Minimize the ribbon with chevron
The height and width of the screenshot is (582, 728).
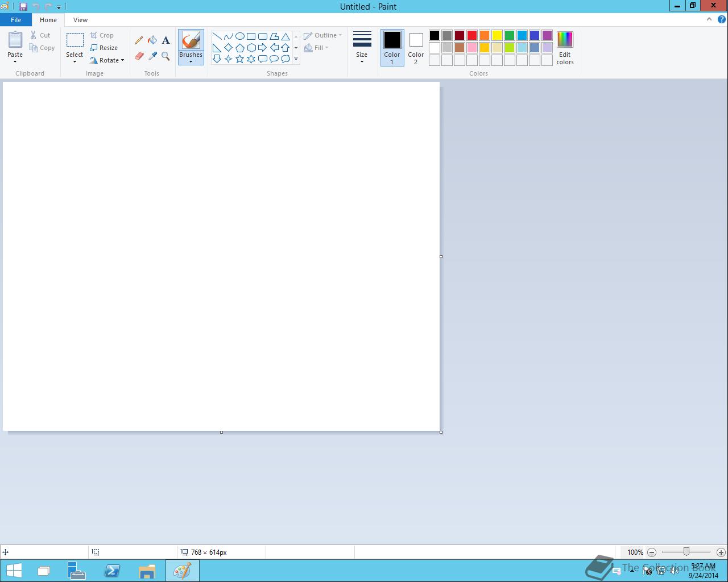click(x=709, y=19)
